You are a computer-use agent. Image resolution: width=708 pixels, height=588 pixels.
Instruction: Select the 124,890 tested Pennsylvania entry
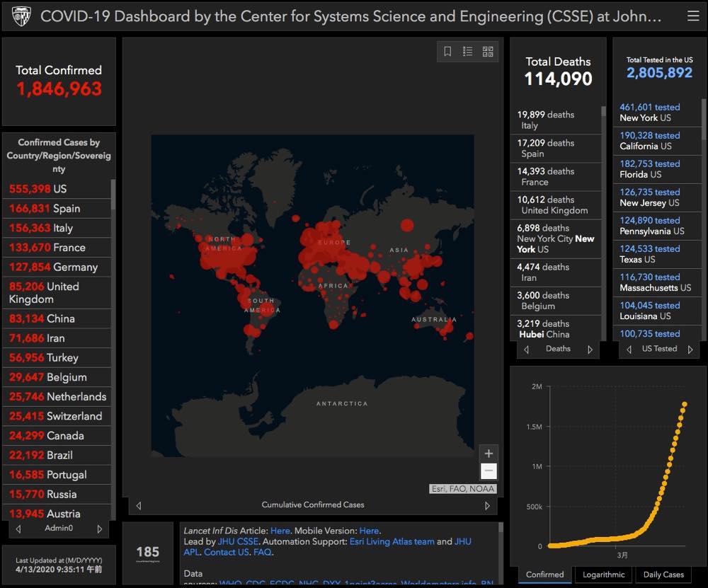[x=658, y=226]
